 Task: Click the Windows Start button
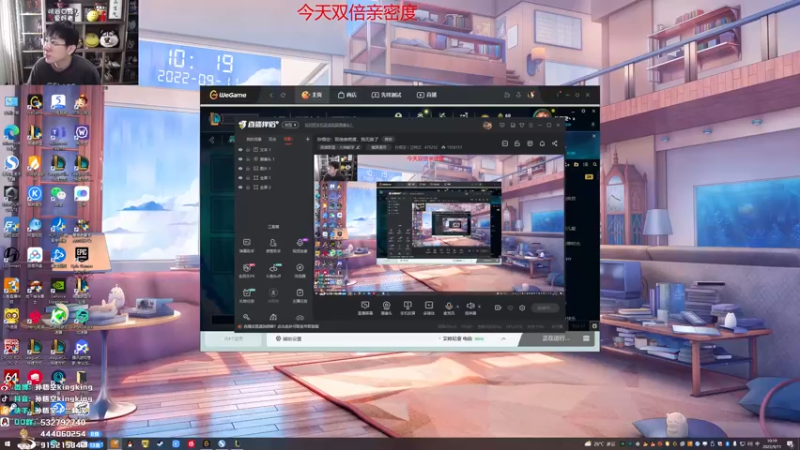pos(7,444)
